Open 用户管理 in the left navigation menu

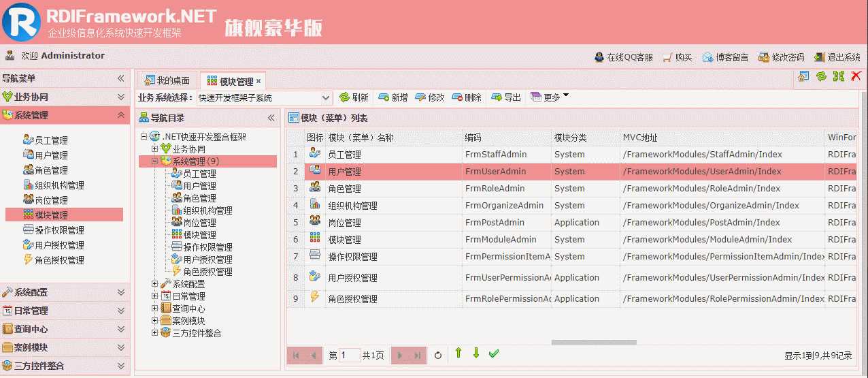pos(46,155)
